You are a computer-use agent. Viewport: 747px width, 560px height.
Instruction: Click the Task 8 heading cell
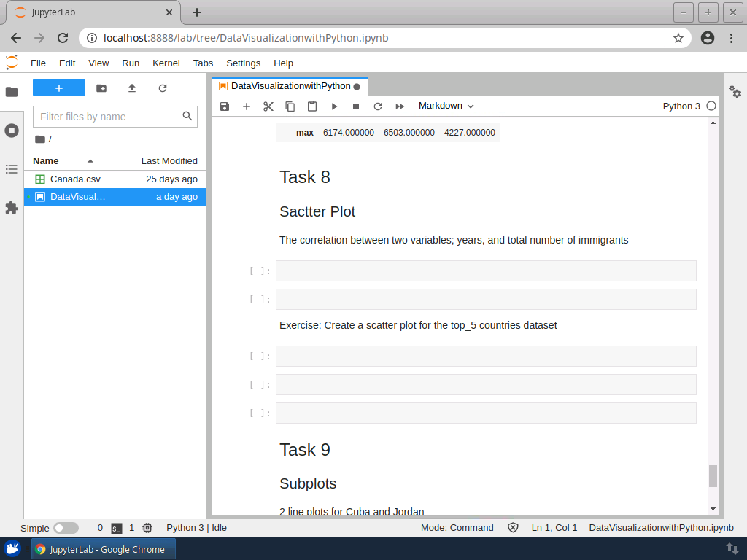305,177
